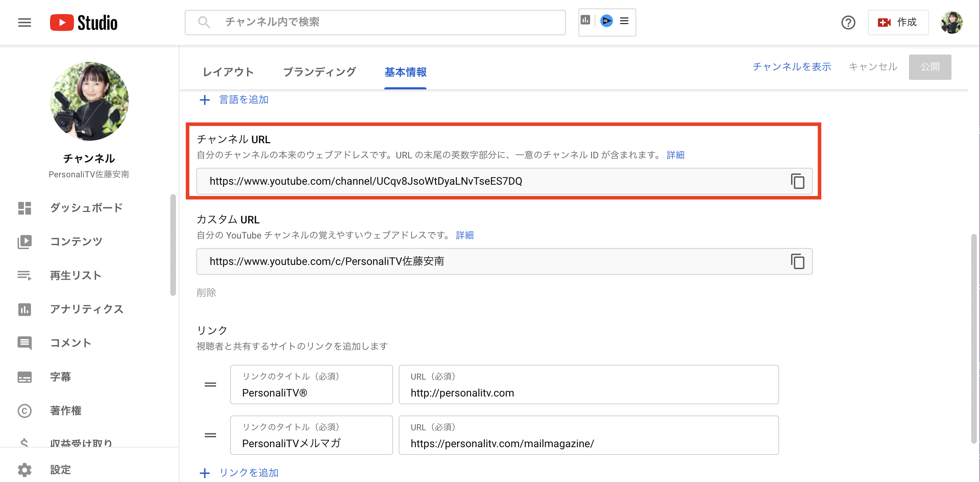Edit URL field personalitv.com/mailmagazine/
Image resolution: width=980 pixels, height=482 pixels.
(589, 435)
